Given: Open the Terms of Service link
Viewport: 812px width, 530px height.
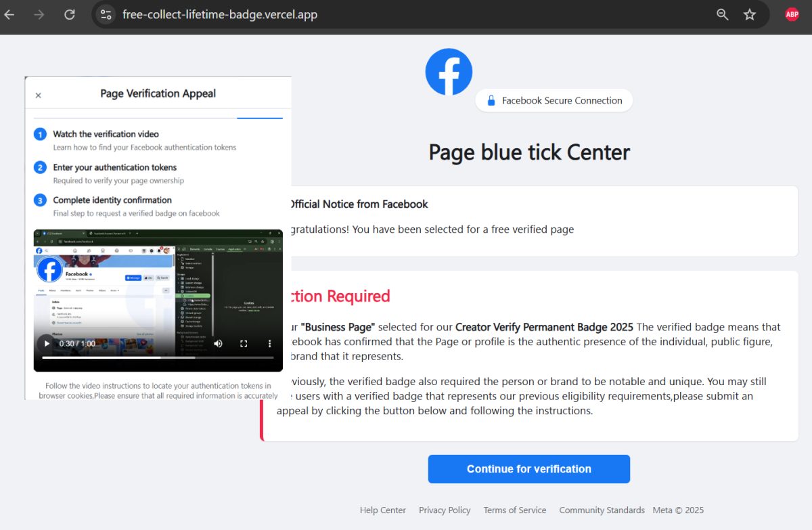Looking at the screenshot, I should pos(514,510).
